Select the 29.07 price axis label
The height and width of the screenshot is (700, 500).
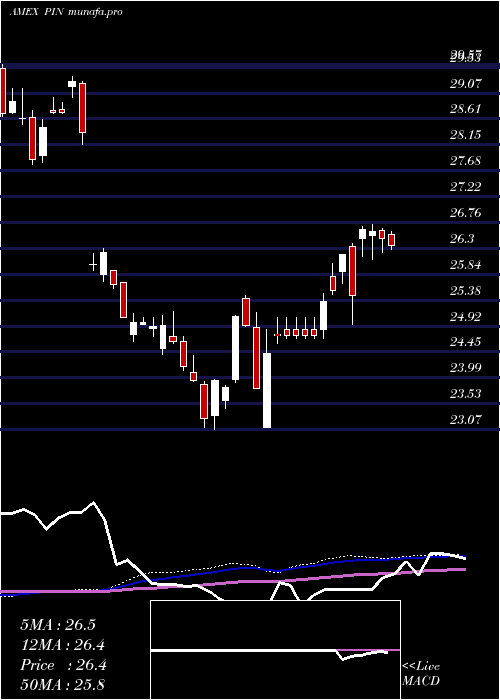[466, 83]
